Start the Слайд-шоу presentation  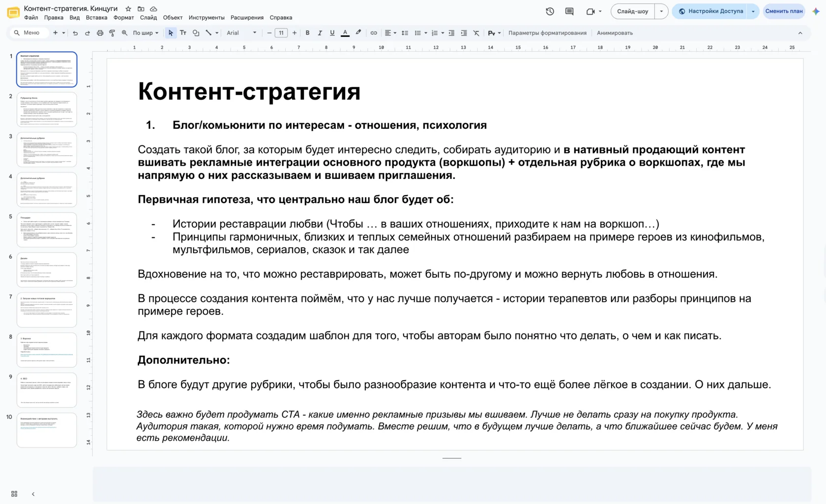pyautogui.click(x=633, y=11)
